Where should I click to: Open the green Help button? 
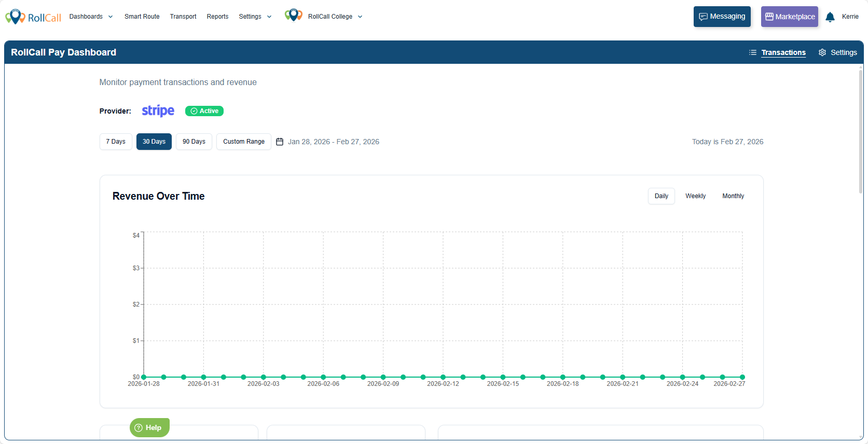pos(149,427)
